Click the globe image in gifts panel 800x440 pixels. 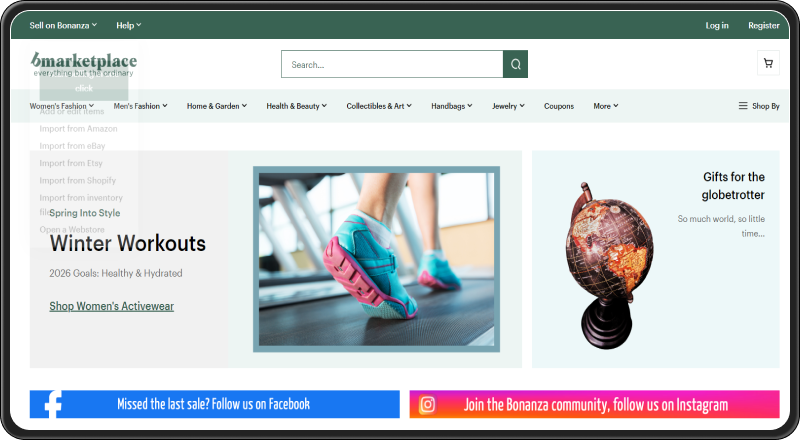coord(609,265)
